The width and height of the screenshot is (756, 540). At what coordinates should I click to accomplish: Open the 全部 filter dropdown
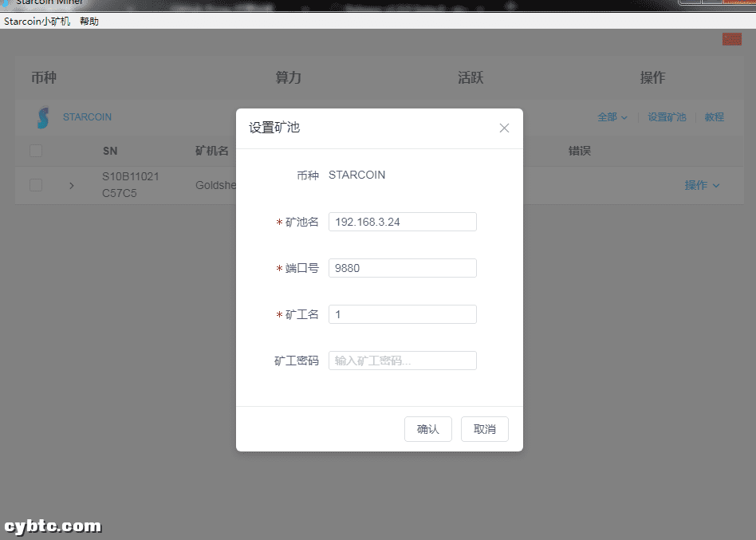611,116
